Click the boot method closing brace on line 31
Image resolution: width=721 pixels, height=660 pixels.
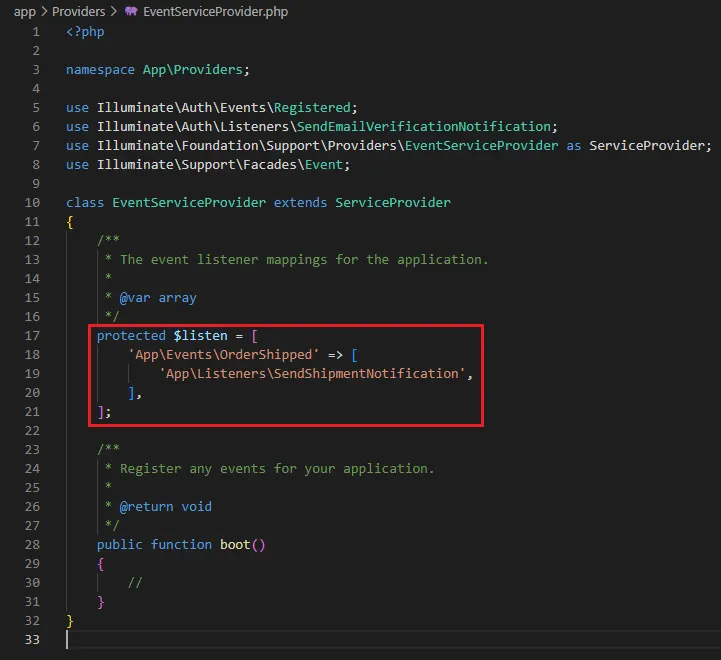[x=101, y=602]
